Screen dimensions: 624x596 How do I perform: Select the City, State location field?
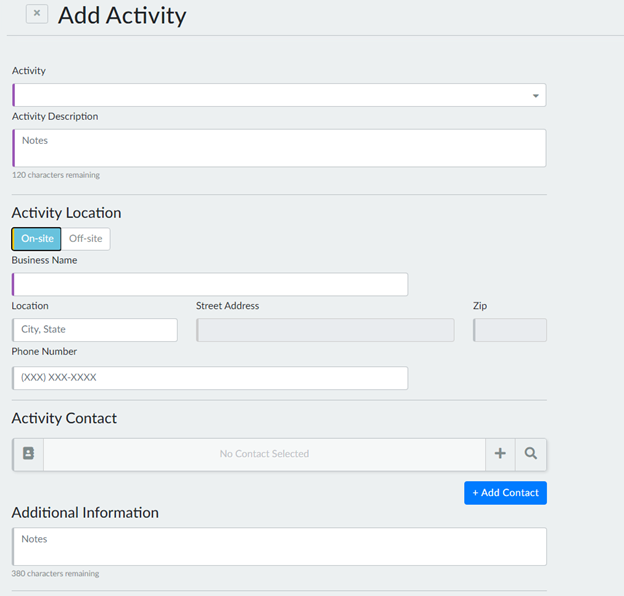(95, 330)
